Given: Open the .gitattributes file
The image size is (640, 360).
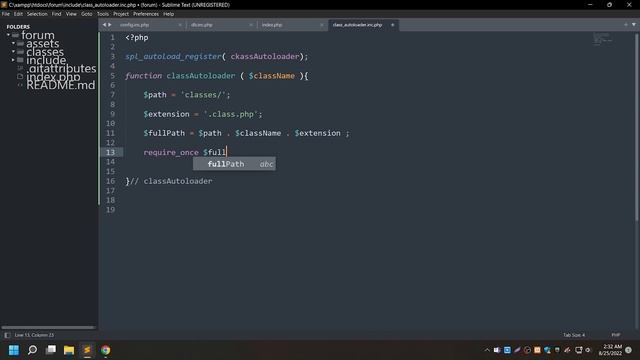Looking at the screenshot, I should pyautogui.click(x=61, y=68).
